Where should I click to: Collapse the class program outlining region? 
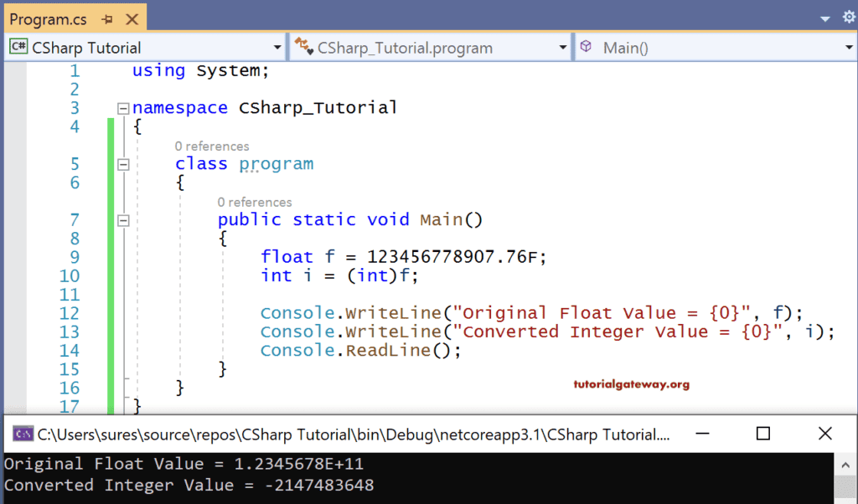pos(122,164)
